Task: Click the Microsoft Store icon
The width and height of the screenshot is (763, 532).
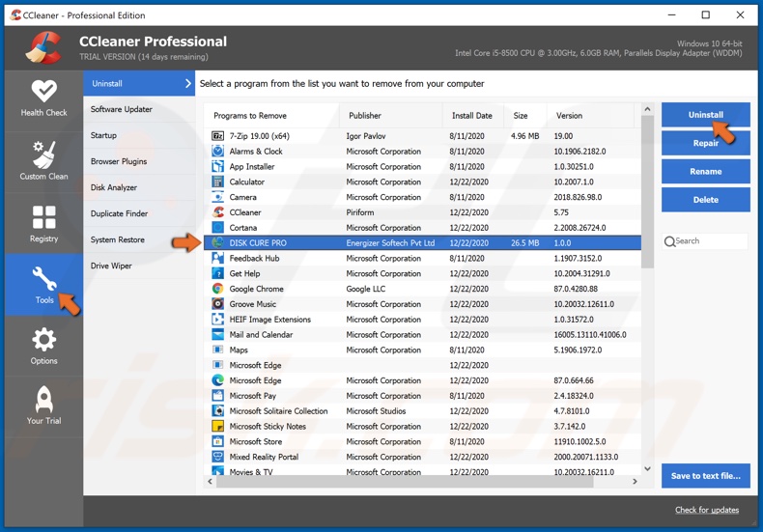Action: click(x=217, y=441)
